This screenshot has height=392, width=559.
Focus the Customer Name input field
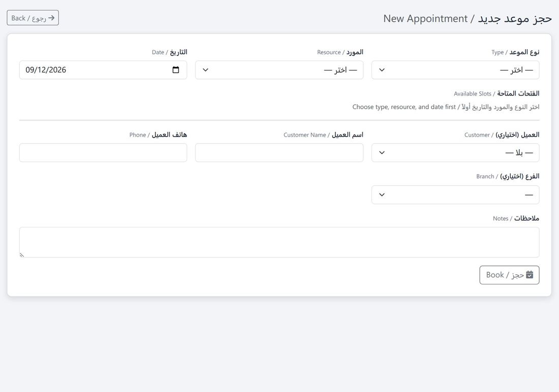click(x=279, y=152)
